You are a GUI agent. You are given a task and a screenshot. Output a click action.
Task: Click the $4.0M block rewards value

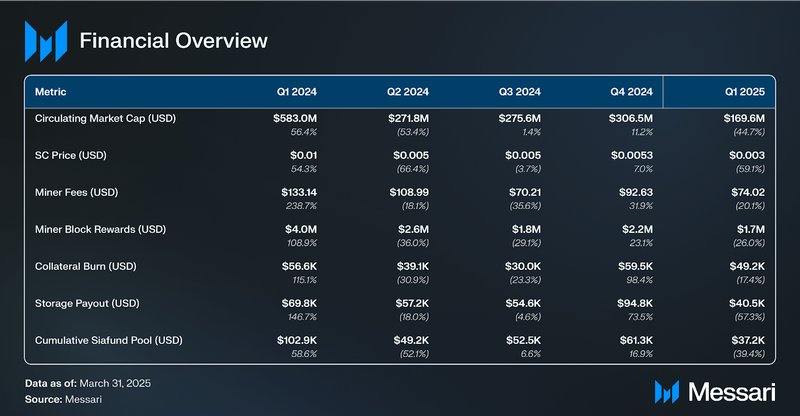coord(301,229)
